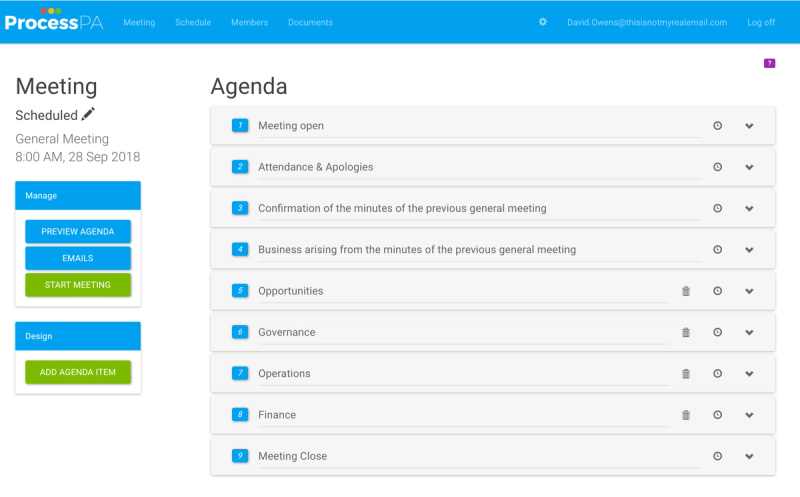The height and width of the screenshot is (497, 800).
Task: Delete the Finance agenda item
Action: pyautogui.click(x=686, y=415)
